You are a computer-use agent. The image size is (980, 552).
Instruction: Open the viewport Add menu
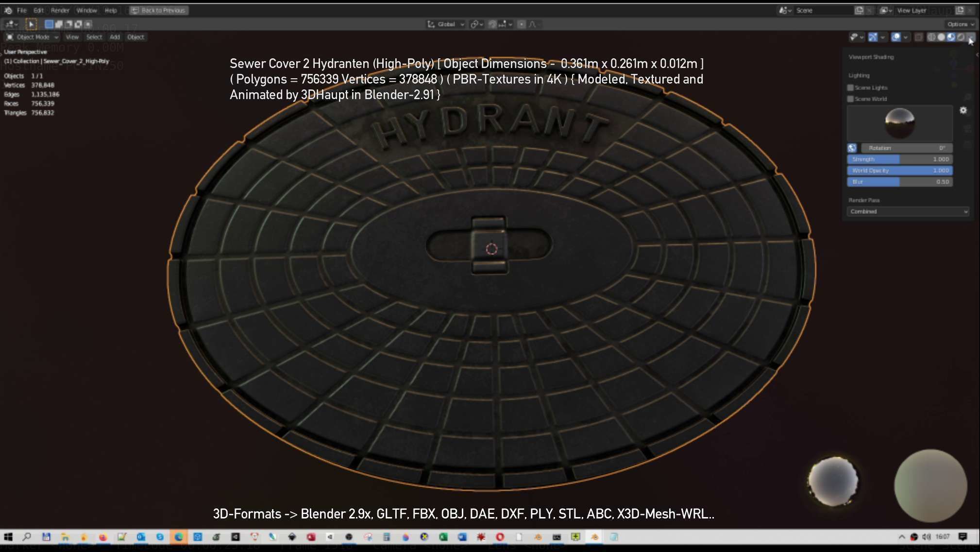[115, 37]
